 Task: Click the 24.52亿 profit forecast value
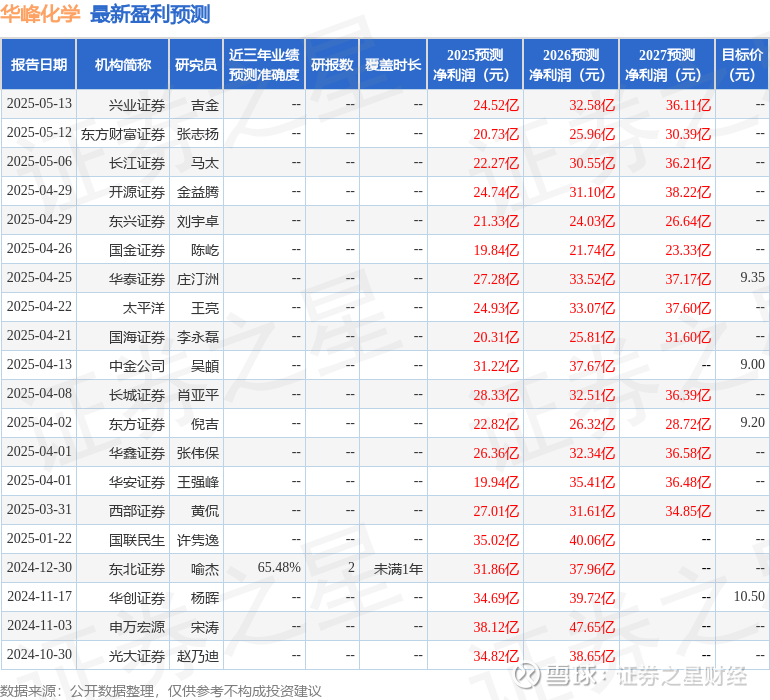496,105
